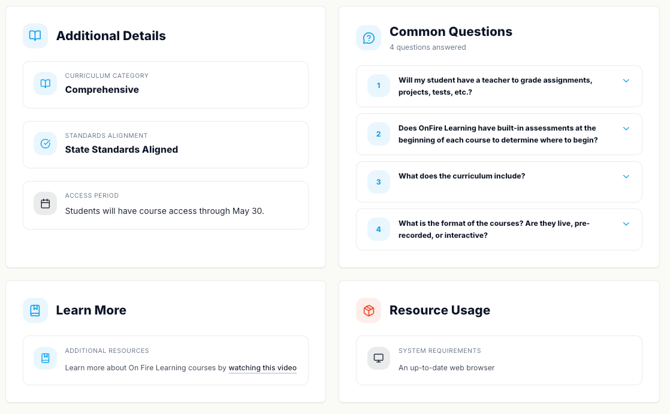Image resolution: width=670 pixels, height=414 pixels.
Task: Click the "Comprehensive" curriculum category card
Action: point(165,85)
